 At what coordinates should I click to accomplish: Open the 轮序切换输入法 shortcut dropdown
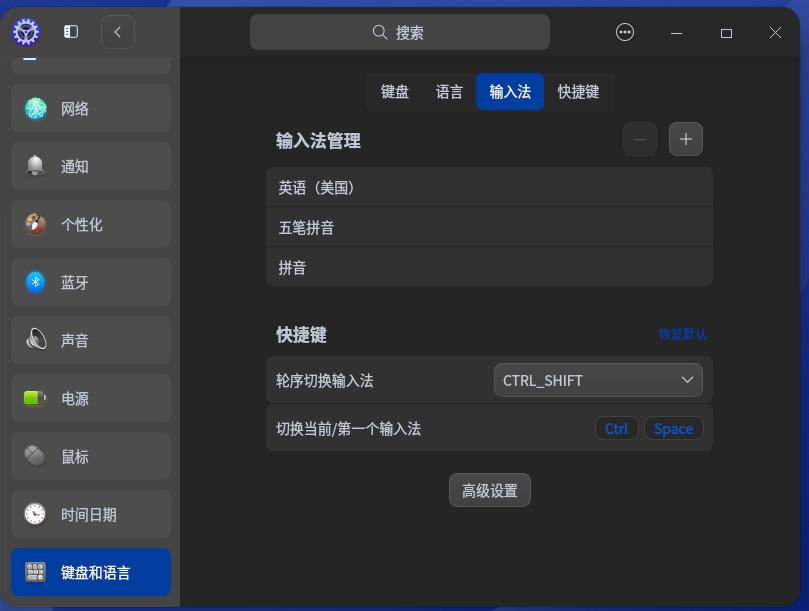597,380
